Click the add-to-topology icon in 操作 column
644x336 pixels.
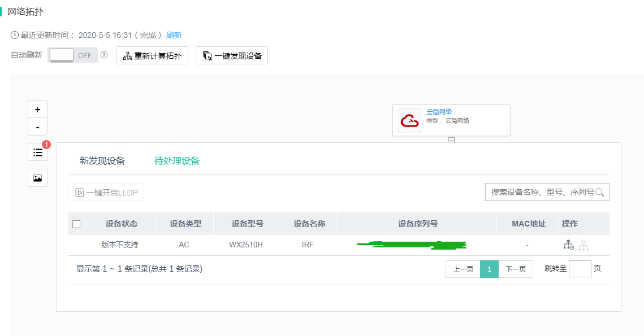(568, 245)
